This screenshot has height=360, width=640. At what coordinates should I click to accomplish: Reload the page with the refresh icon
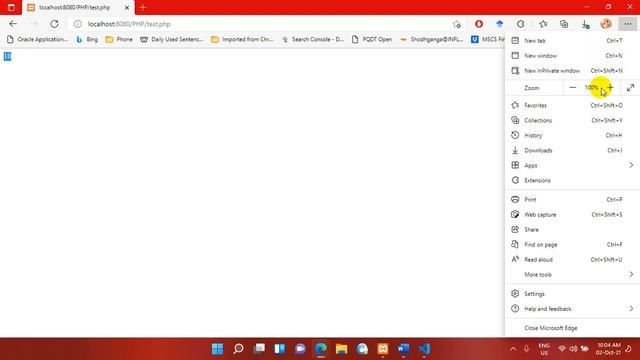[54, 24]
